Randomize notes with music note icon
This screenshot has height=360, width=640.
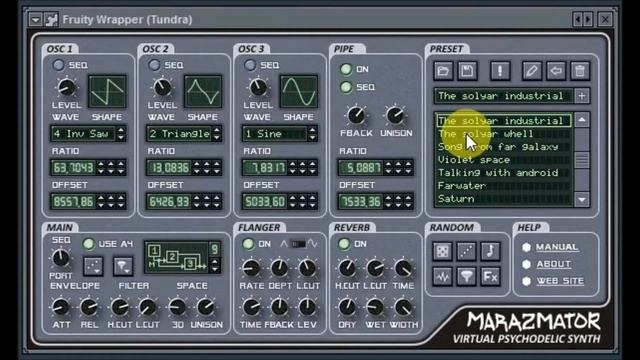(x=490, y=252)
